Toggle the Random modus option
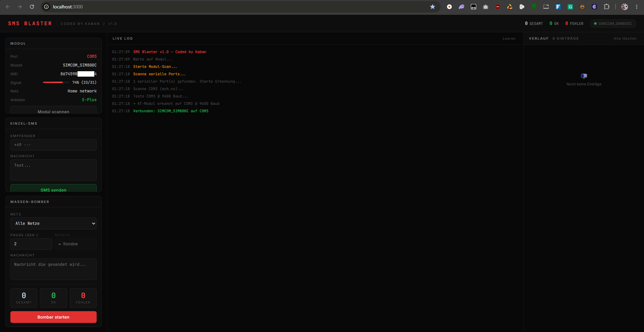The width and height of the screenshot is (644, 332). pyautogui.click(x=76, y=244)
